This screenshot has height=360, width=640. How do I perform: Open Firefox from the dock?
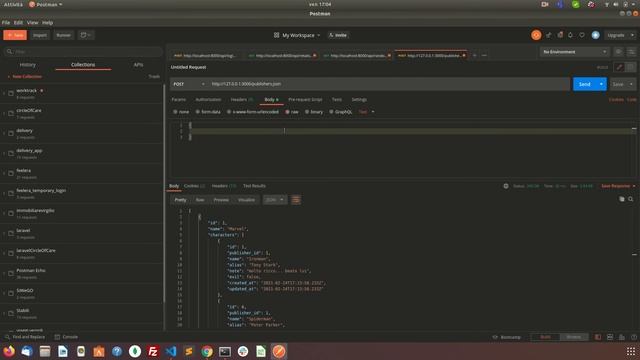coord(9,351)
